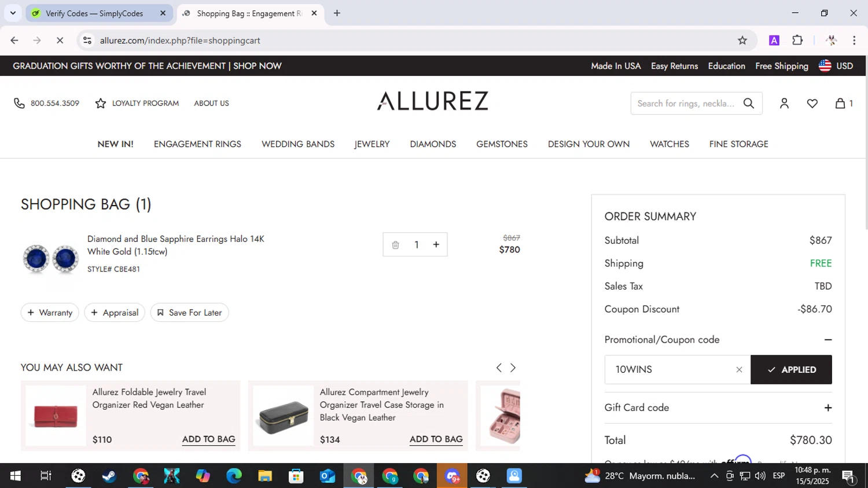Stop loading the page
Image resolution: width=868 pixels, height=488 pixels.
pos(60,40)
